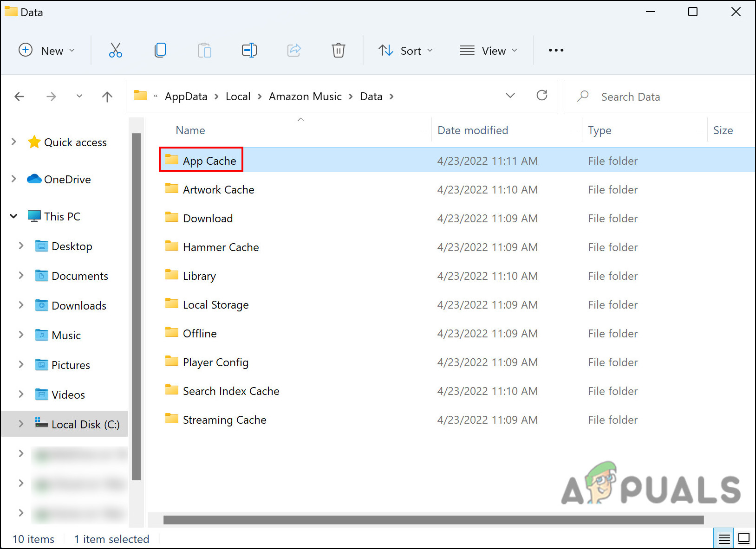The height and width of the screenshot is (549, 756).
Task: Click the Copy icon in toolbar
Action: (160, 50)
